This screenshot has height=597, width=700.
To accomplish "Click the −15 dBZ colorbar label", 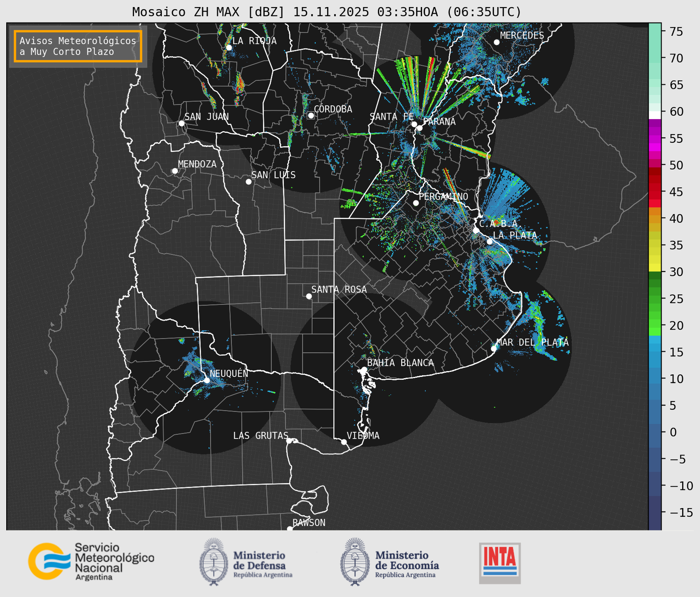I will (x=680, y=513).
